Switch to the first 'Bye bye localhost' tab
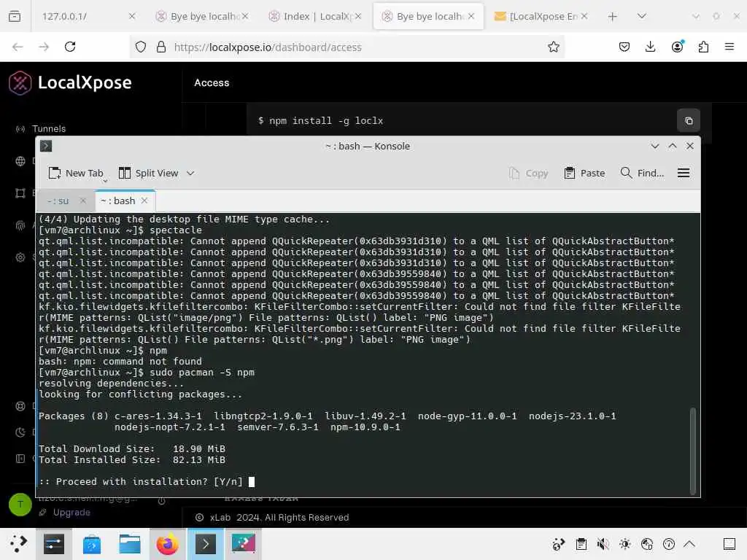The width and height of the screenshot is (747, 560). point(202,16)
